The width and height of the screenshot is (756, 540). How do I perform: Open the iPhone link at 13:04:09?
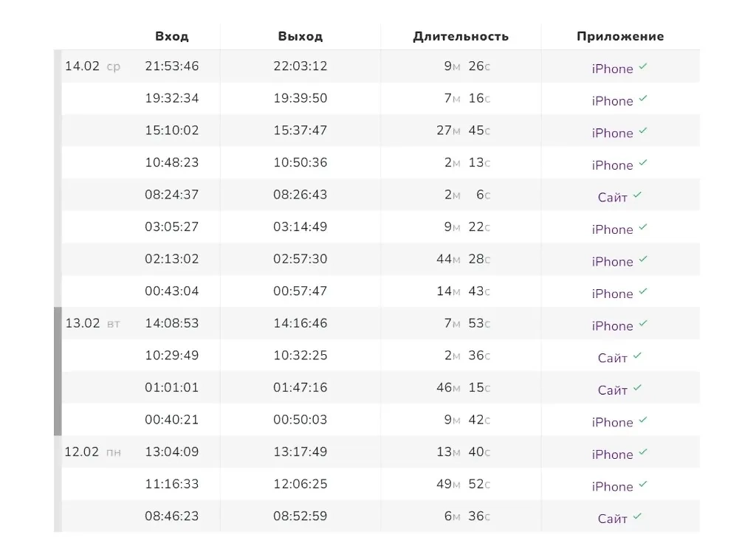click(x=612, y=454)
